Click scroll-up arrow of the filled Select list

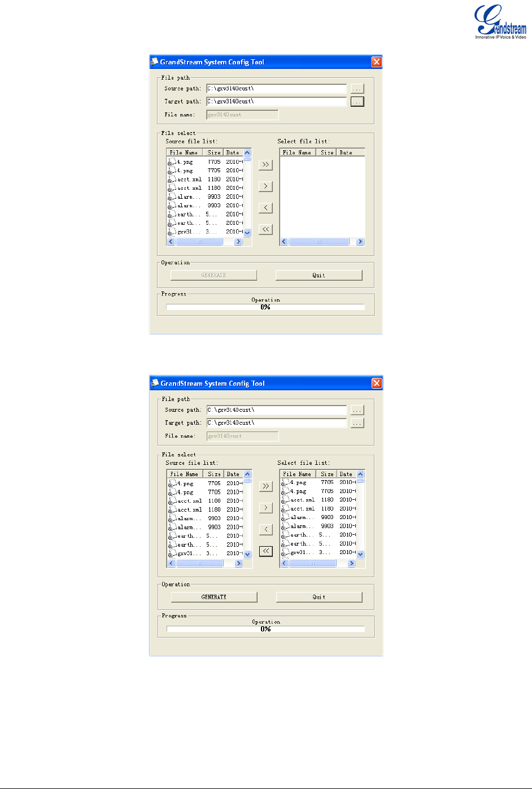pyautogui.click(x=360, y=474)
